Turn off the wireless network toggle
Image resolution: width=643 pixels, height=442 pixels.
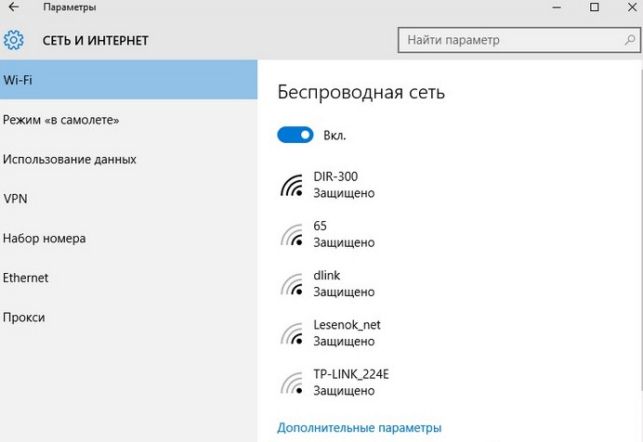tap(295, 135)
